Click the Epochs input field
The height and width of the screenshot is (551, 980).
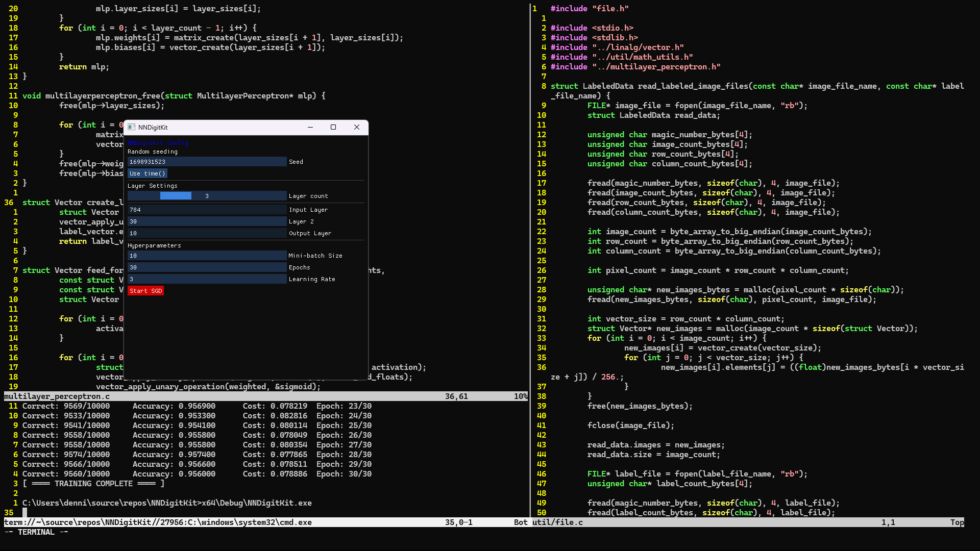click(207, 267)
